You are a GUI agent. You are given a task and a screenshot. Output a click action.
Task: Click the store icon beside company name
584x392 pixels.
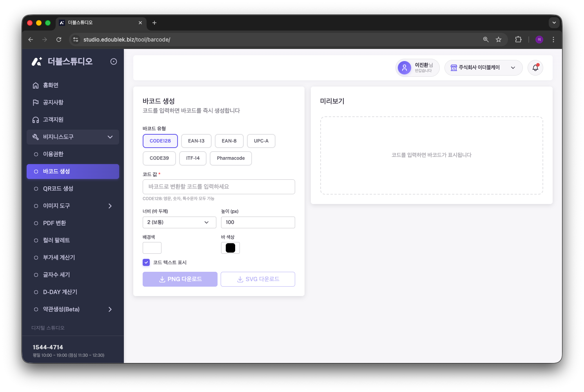pyautogui.click(x=454, y=68)
